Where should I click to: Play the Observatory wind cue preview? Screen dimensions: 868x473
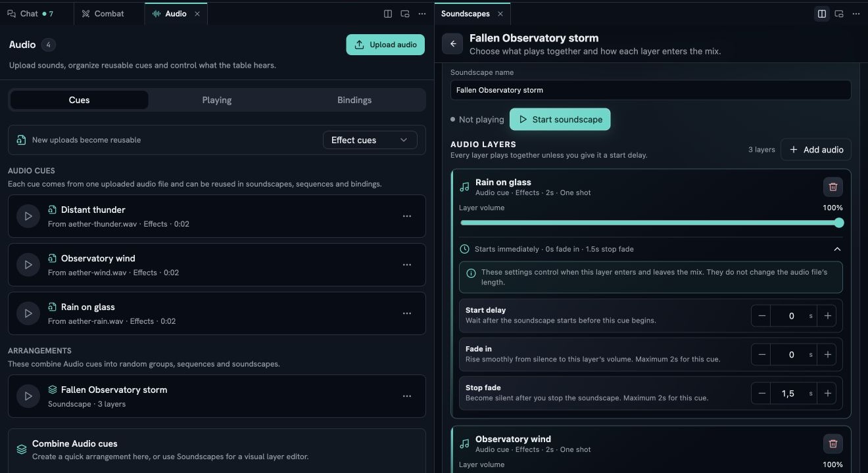tap(28, 265)
